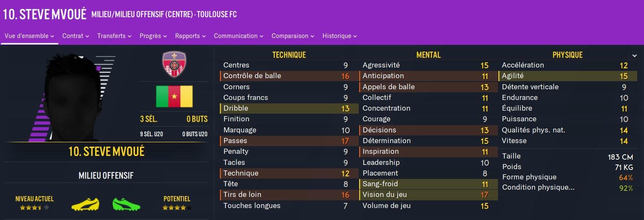Expand the Historique dropdown

tap(340, 36)
